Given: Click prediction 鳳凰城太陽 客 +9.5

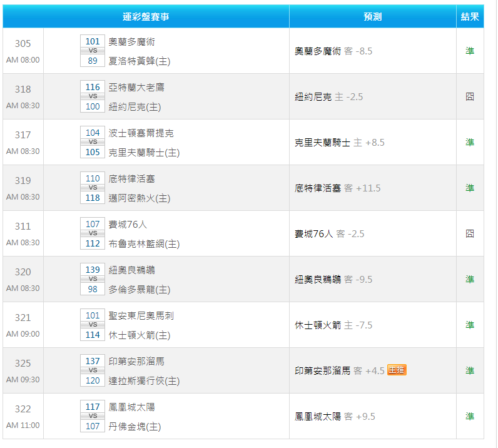Looking at the screenshot, I should [335, 417].
